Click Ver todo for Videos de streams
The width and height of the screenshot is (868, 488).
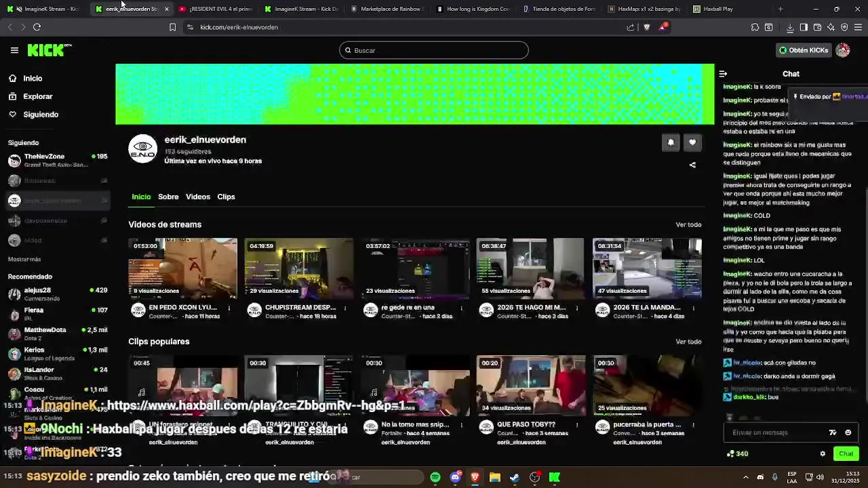pyautogui.click(x=688, y=225)
